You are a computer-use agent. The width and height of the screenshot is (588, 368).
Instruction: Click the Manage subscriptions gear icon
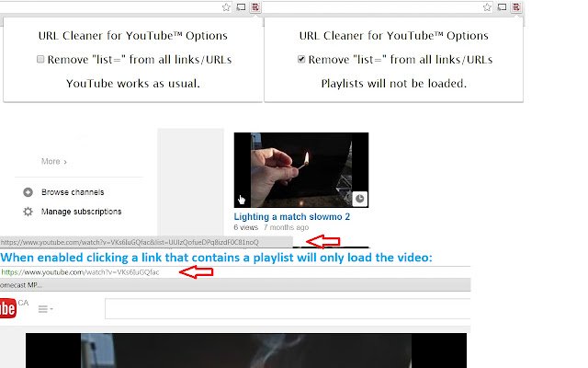(28, 212)
